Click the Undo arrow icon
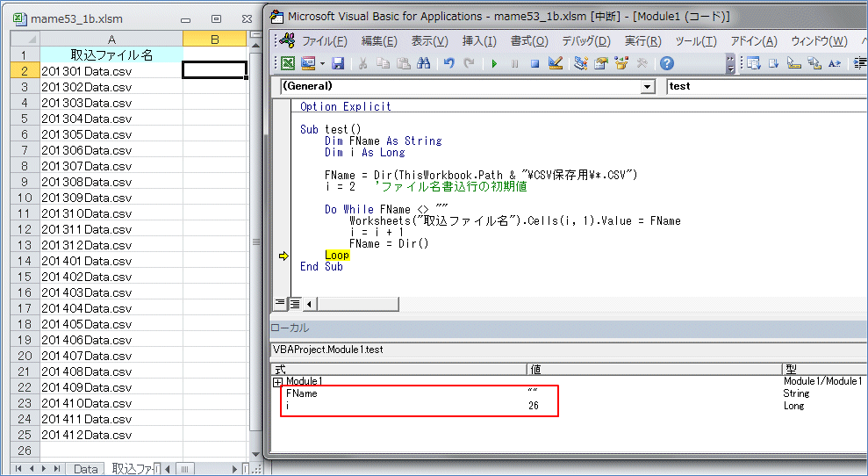The width and height of the screenshot is (868, 476). (x=449, y=63)
